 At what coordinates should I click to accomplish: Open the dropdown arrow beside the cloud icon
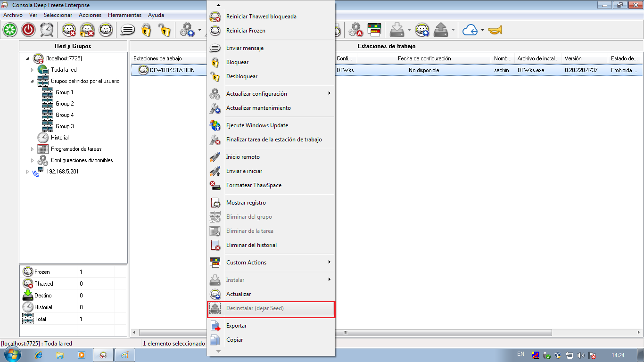pyautogui.click(x=482, y=30)
